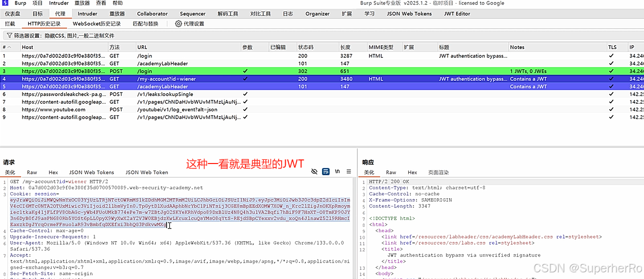Select row 3 POST /login request
644x279 pixels.
pos(322,71)
